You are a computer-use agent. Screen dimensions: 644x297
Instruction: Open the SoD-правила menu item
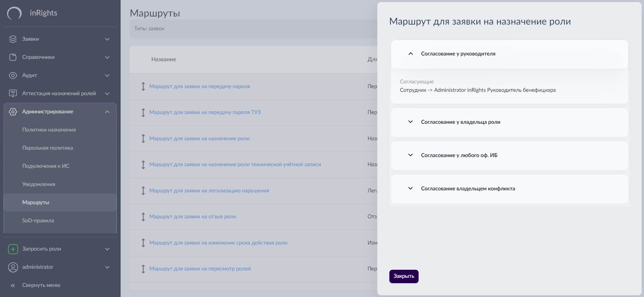point(38,221)
